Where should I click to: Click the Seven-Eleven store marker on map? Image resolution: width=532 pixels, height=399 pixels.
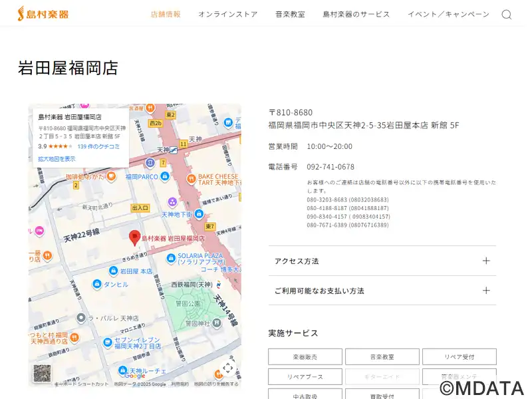click(107, 342)
